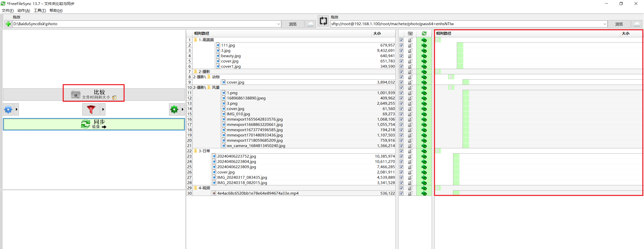644x249 pixels.
Task: Open the red funnel filter settings
Action: point(91,110)
